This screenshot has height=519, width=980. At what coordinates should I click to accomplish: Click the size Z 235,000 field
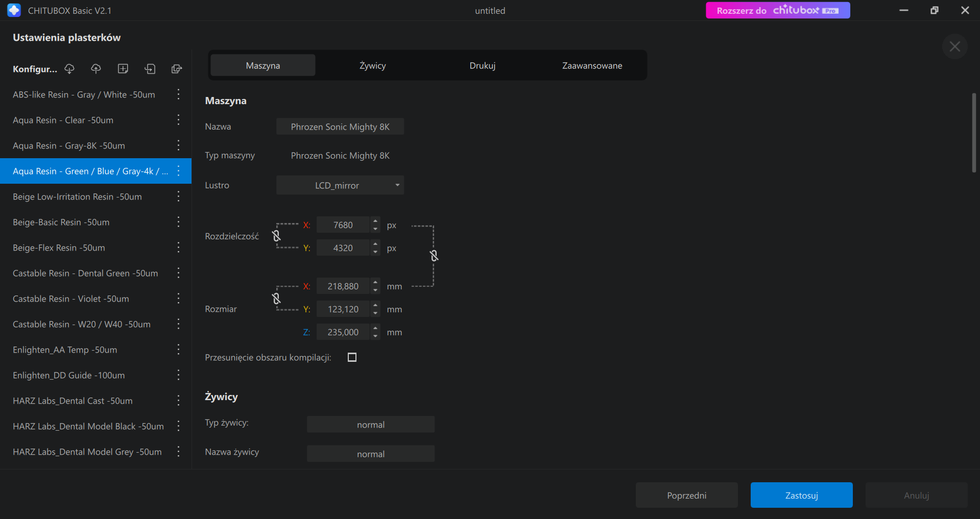pyautogui.click(x=343, y=332)
